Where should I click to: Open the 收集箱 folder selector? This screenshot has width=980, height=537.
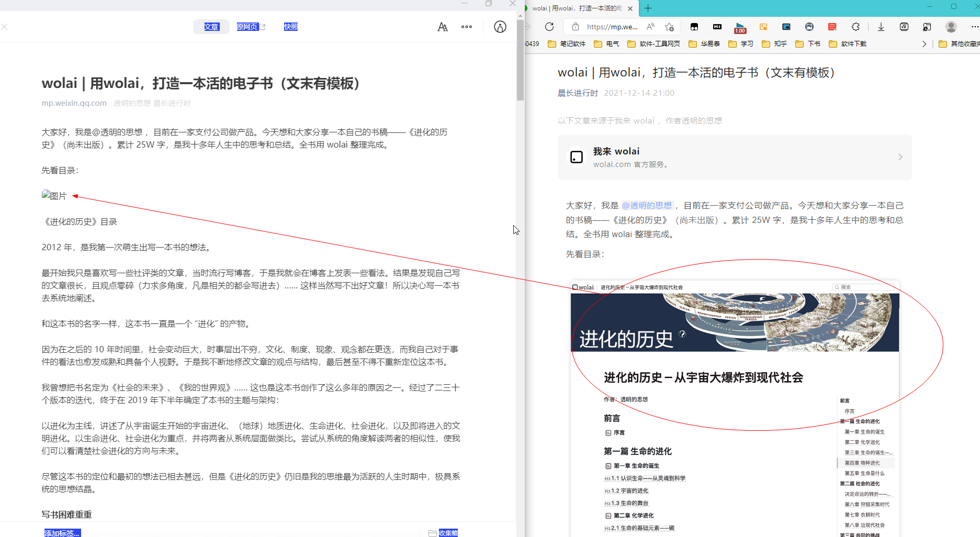pos(444,533)
